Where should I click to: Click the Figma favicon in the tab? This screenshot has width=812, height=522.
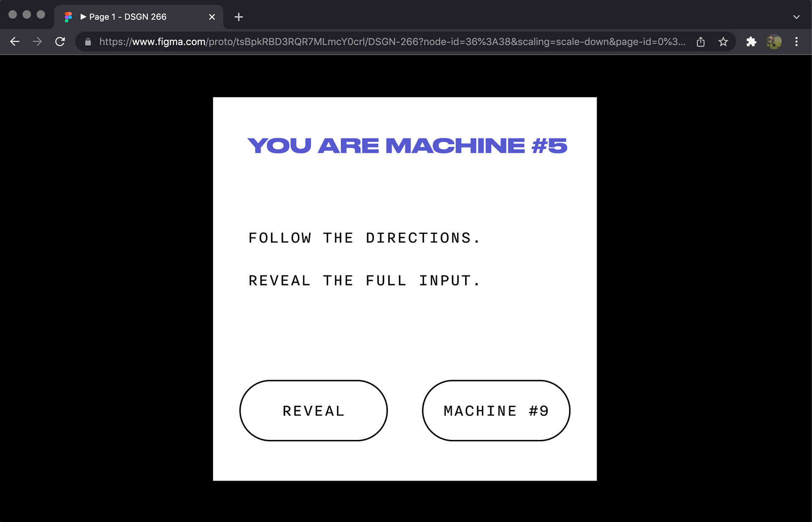tap(68, 17)
